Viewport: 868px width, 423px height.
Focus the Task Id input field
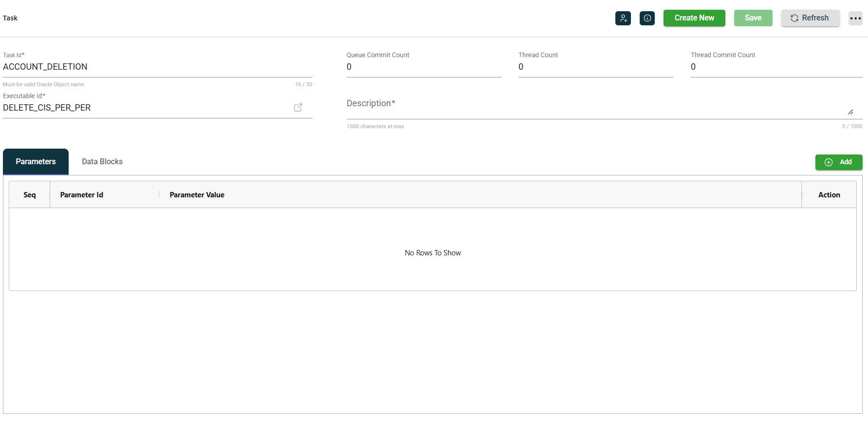[156, 67]
